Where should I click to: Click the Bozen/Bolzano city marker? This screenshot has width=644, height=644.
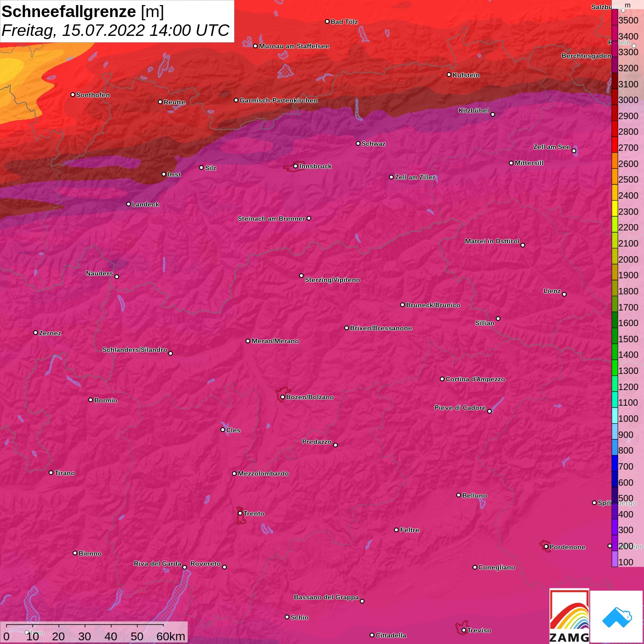pyautogui.click(x=282, y=397)
